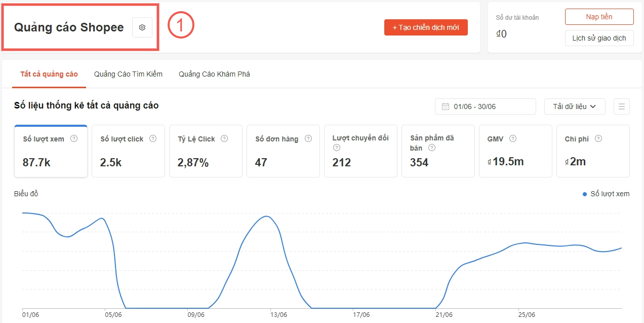This screenshot has width=644, height=323.
Task: Open "Lịch sử giao dịch"
Action: tap(599, 38)
